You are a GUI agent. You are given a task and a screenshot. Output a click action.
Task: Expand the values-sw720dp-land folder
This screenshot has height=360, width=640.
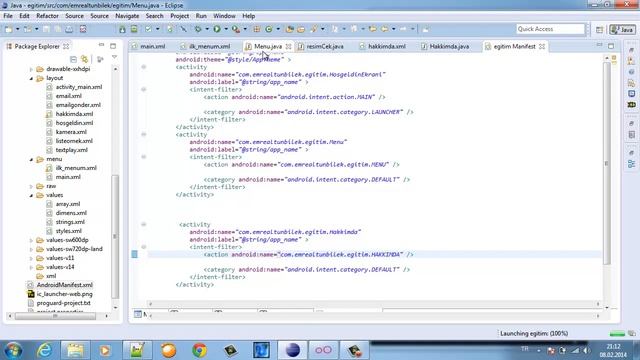pyautogui.click(x=31, y=249)
